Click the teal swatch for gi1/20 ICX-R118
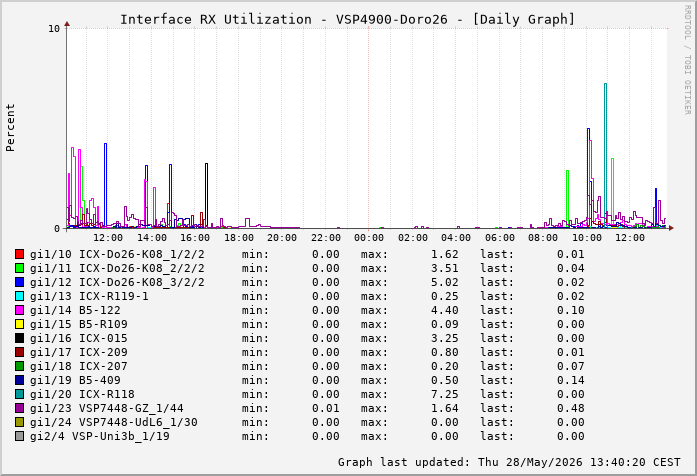Image resolution: width=697 pixels, height=476 pixels. (x=19, y=394)
